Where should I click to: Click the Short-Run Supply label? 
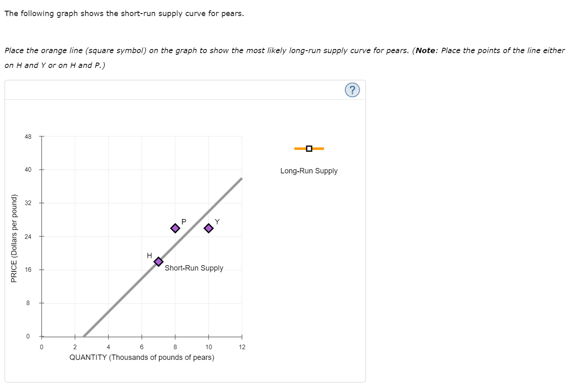[x=194, y=268]
